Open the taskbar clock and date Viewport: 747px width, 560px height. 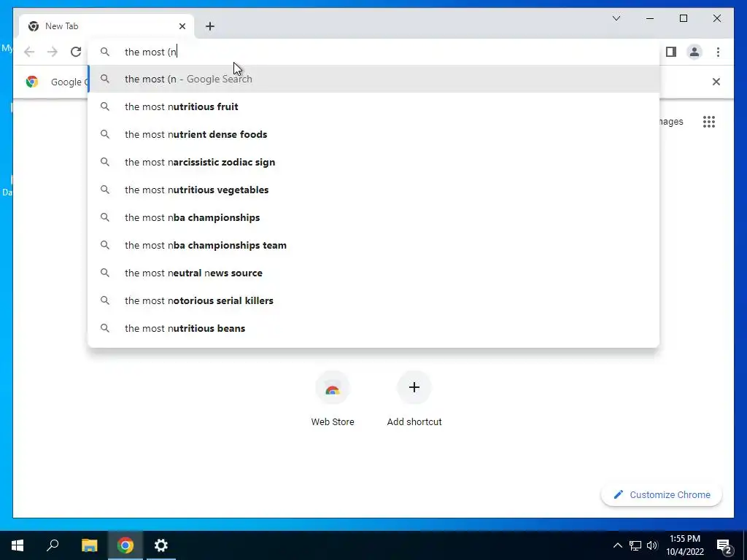[x=685, y=545]
